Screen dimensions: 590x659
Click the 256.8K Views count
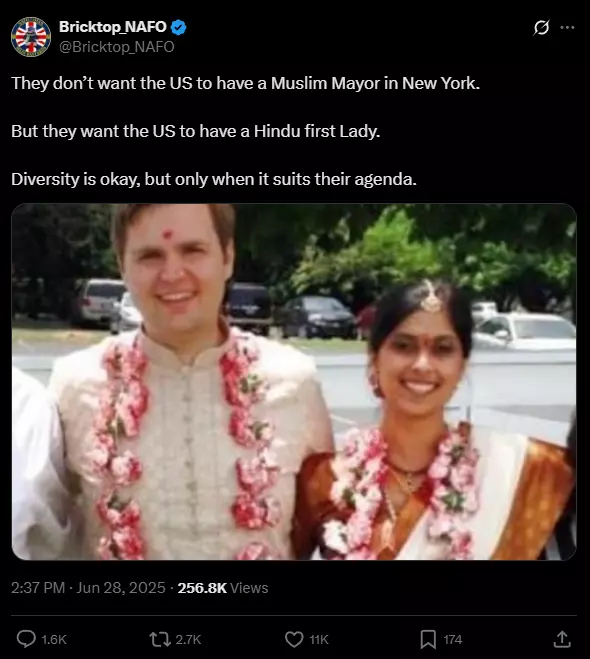(x=223, y=588)
